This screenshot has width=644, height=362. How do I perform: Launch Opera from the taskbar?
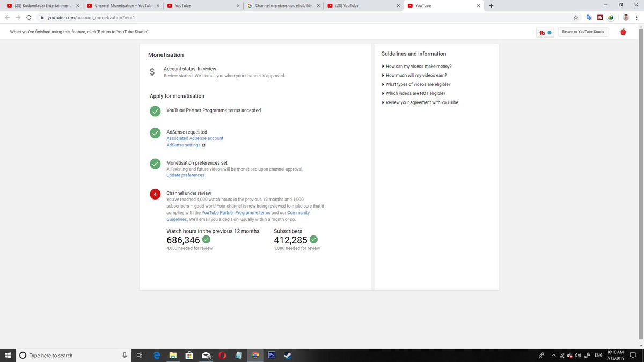click(x=222, y=355)
